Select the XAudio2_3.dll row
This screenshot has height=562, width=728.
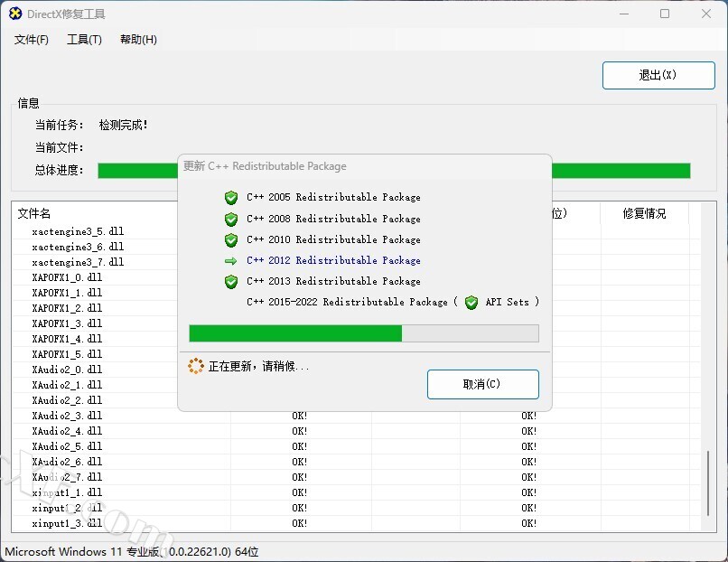[x=356, y=416]
